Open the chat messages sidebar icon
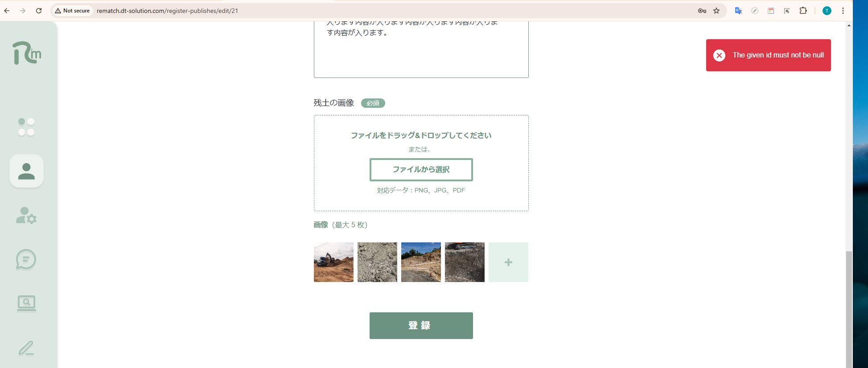Image resolution: width=868 pixels, height=368 pixels. (x=26, y=260)
